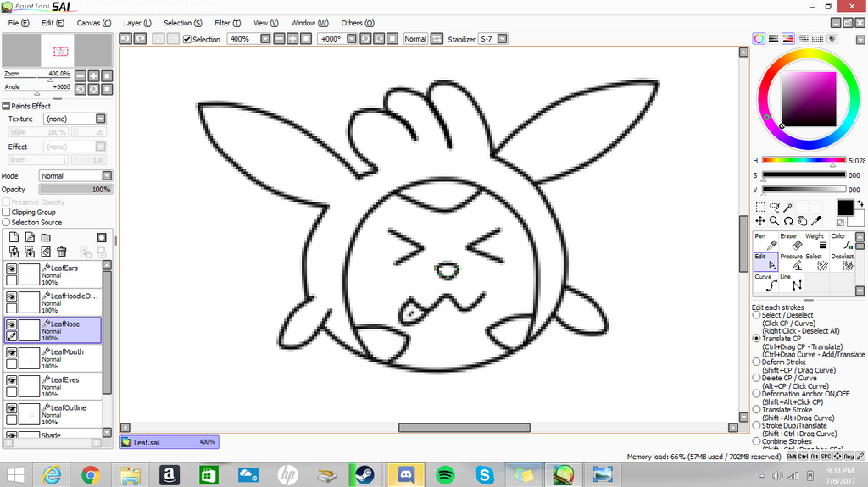This screenshot has width=868, height=487.
Task: Choose the rectangular selection tool
Action: pos(760,207)
